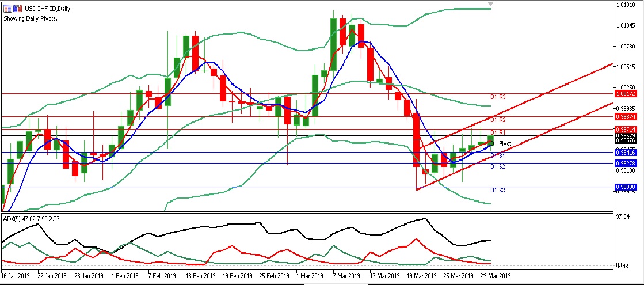Screen dimensions: 644x285
Task: Click the 1 Mar 2019 date label
Action: pos(309,275)
